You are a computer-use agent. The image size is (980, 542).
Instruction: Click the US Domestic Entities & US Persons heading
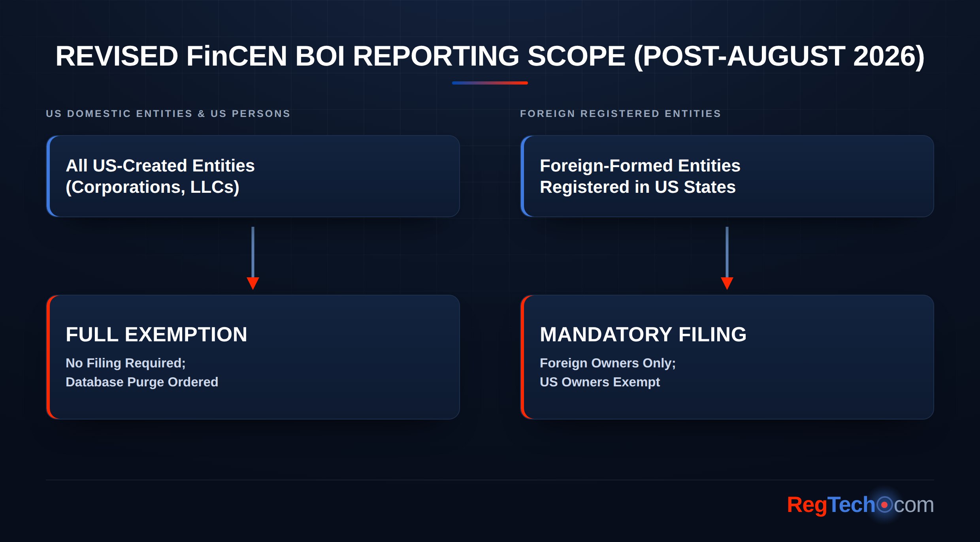click(x=168, y=114)
